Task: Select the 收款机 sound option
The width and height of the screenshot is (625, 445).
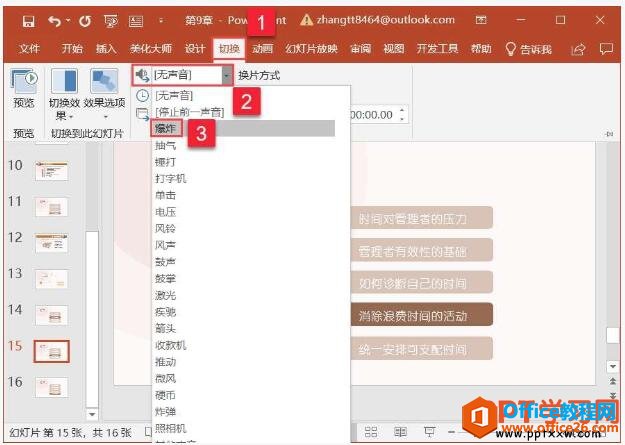Action: [x=171, y=345]
